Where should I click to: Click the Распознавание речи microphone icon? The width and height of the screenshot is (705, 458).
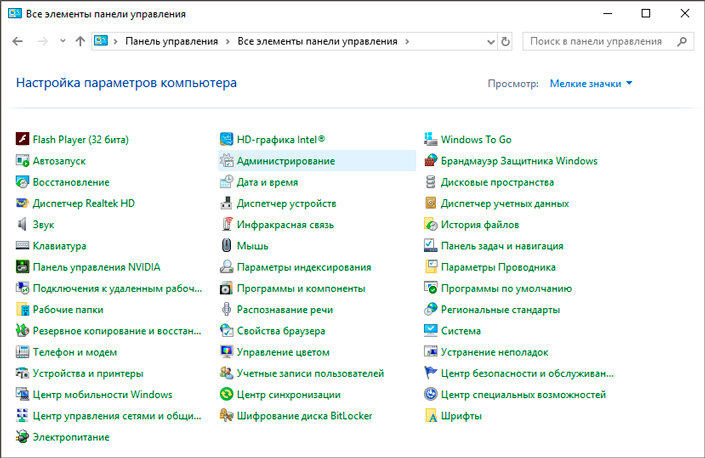click(x=226, y=309)
